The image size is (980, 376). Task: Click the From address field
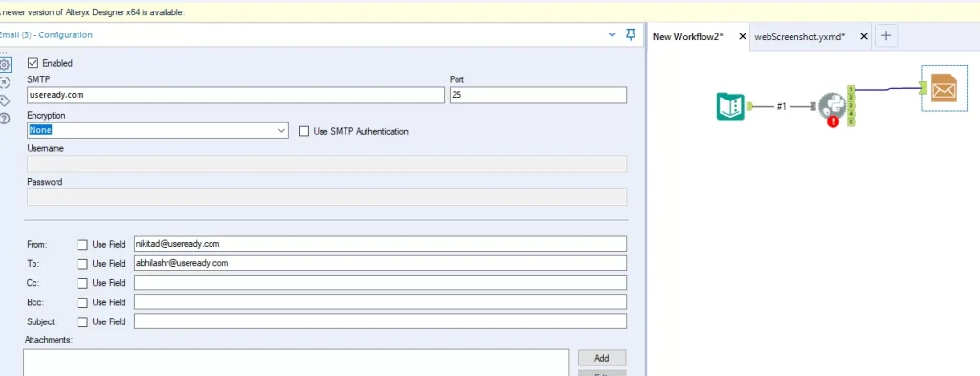380,244
